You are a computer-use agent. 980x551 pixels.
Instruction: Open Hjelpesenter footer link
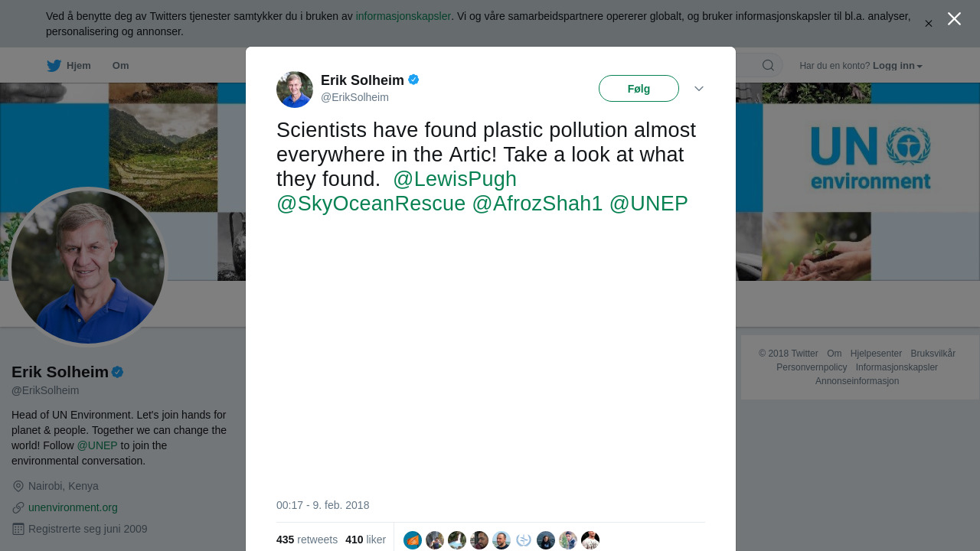[876, 354]
